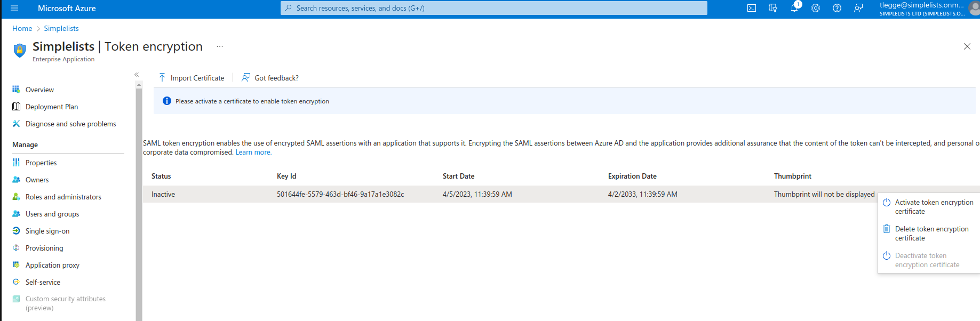This screenshot has width=980, height=321.
Task: Click the Expiration Date column header
Action: click(x=632, y=176)
